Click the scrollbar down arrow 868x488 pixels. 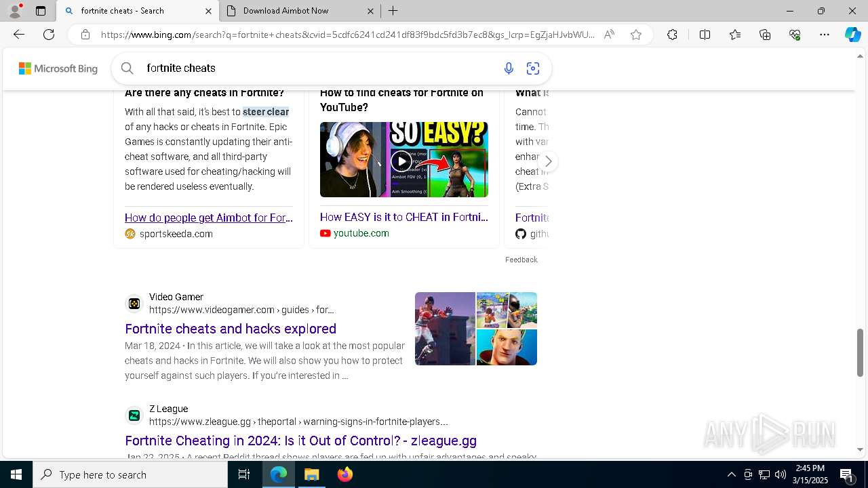click(x=860, y=449)
